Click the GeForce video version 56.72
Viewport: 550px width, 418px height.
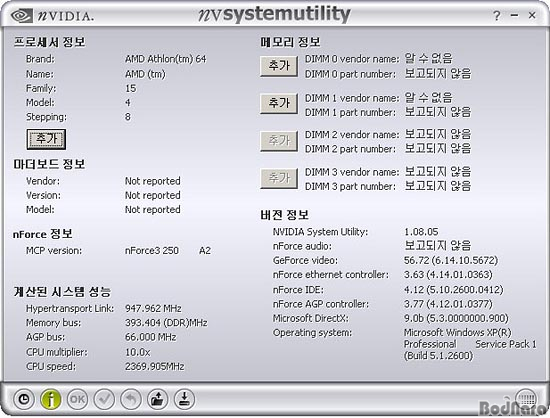pyautogui.click(x=451, y=260)
